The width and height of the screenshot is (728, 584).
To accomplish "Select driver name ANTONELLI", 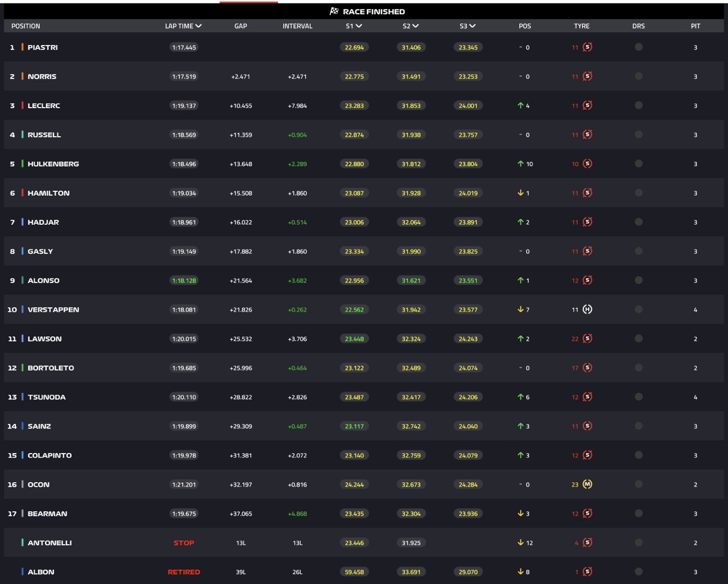I will click(49, 542).
